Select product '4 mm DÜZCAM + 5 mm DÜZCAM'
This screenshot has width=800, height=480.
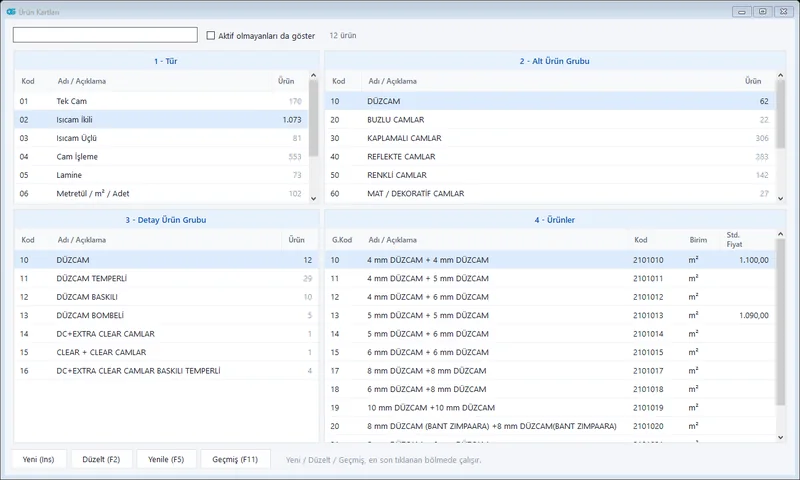coord(550,278)
